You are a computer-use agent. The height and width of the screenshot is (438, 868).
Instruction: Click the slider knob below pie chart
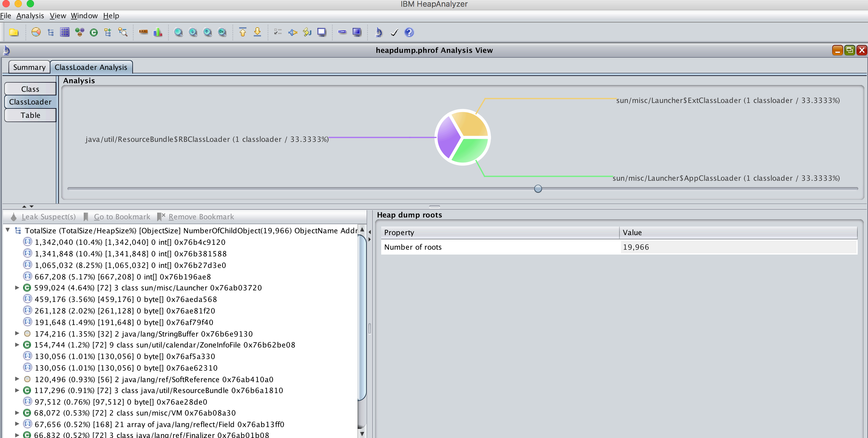coord(538,189)
